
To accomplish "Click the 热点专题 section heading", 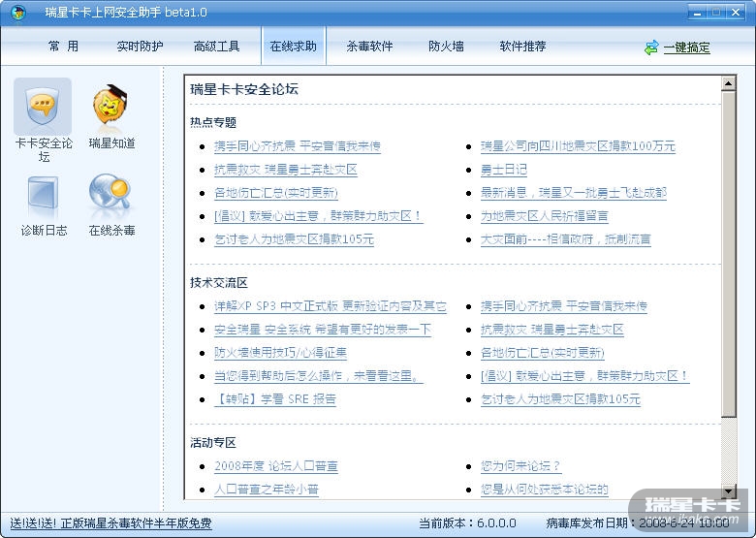I will pyautogui.click(x=213, y=122).
